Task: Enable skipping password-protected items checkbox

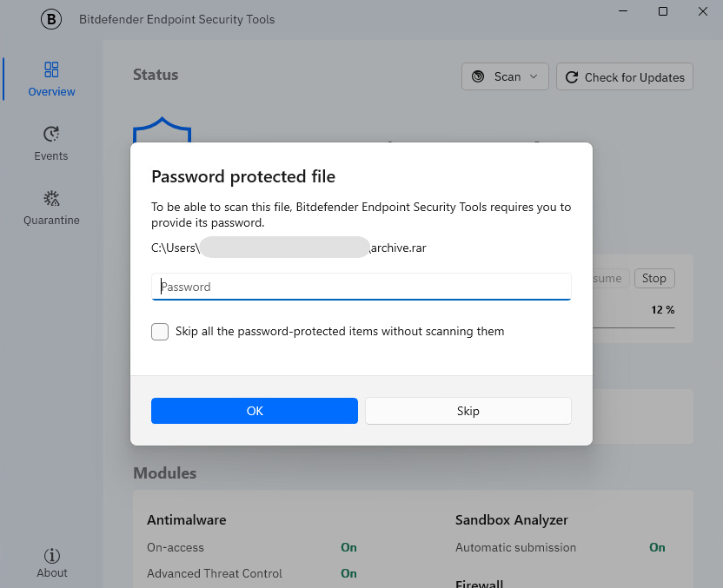Action: click(x=160, y=332)
